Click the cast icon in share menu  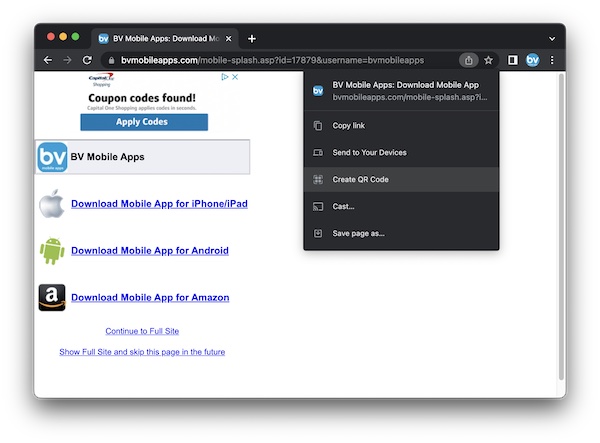318,207
